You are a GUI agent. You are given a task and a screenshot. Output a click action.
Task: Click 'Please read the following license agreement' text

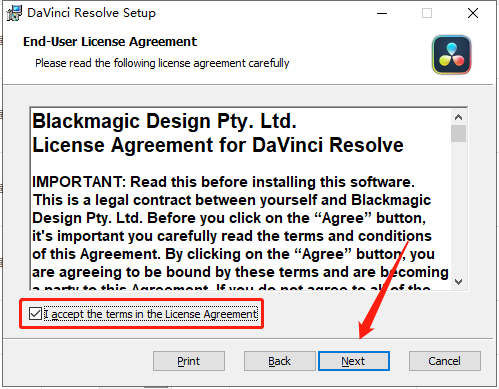click(162, 63)
